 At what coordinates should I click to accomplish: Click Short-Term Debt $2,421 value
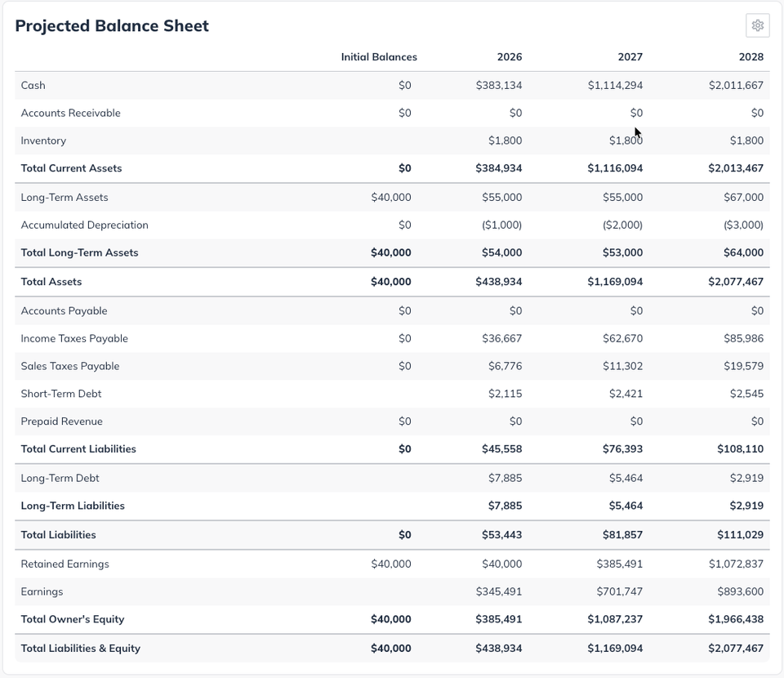click(x=626, y=394)
